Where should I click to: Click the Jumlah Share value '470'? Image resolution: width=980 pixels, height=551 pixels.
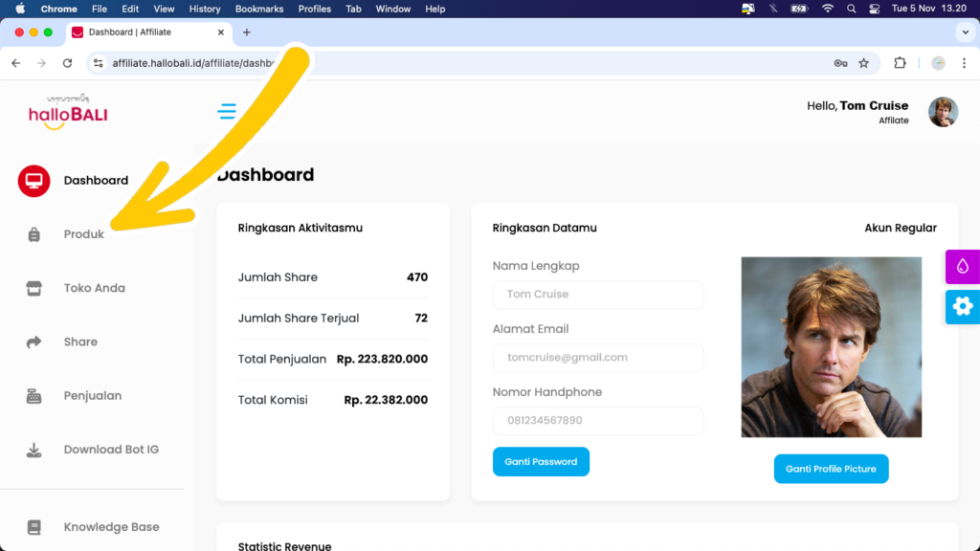(x=417, y=277)
